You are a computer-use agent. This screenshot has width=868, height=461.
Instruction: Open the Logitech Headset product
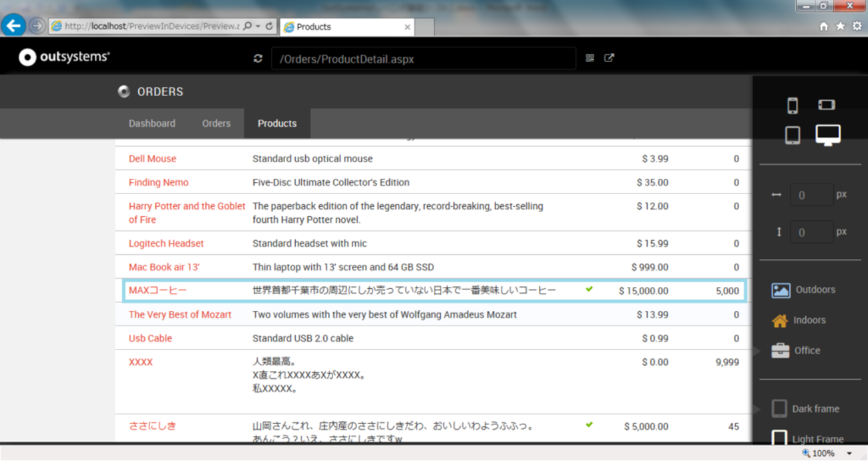coord(166,244)
